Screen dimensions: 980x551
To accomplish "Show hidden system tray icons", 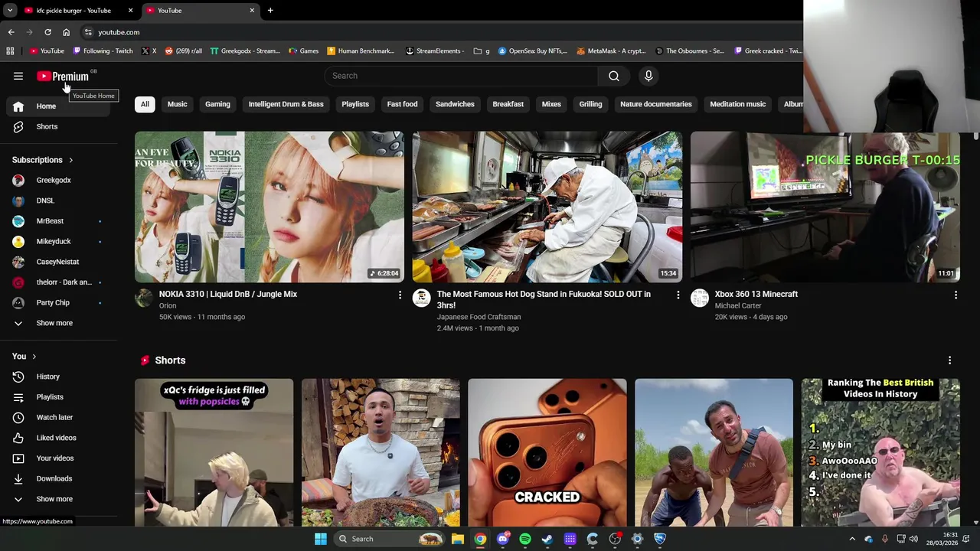I will 852,539.
